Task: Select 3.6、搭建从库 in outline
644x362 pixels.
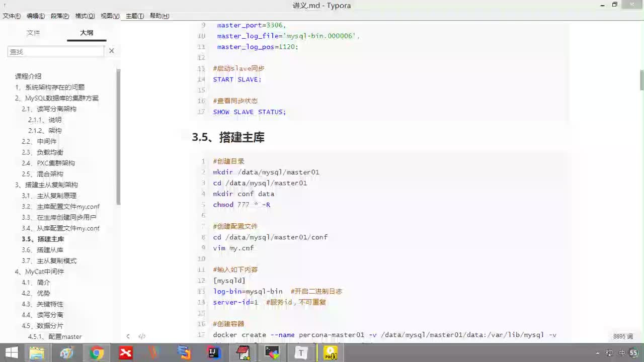Action: point(42,250)
